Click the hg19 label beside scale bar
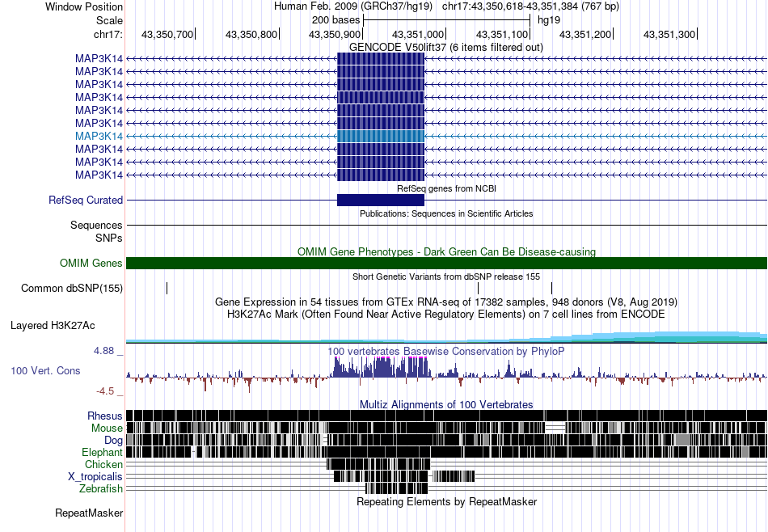 (x=549, y=20)
